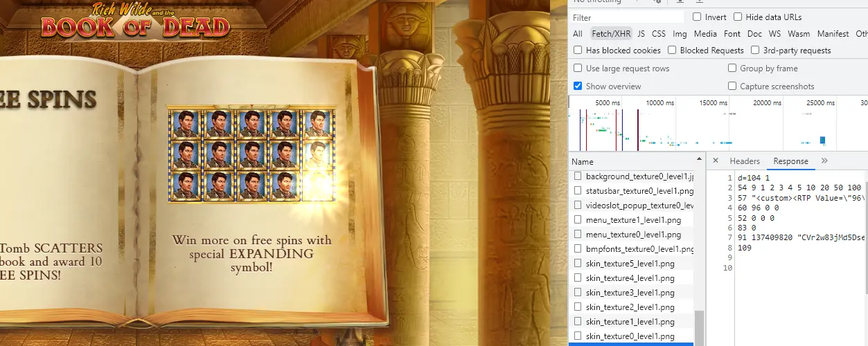868x346 pixels.
Task: Select the skin_texture2_level1.png request
Action: tap(630, 307)
